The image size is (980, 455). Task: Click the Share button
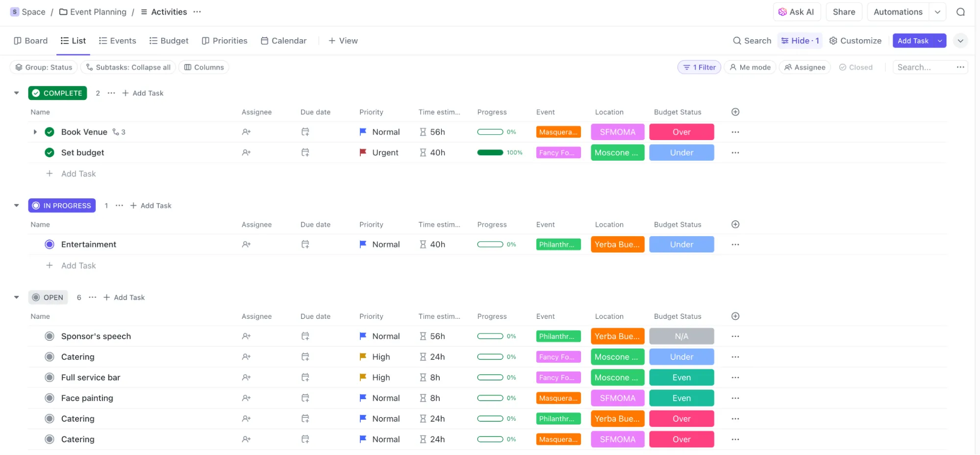click(x=844, y=12)
